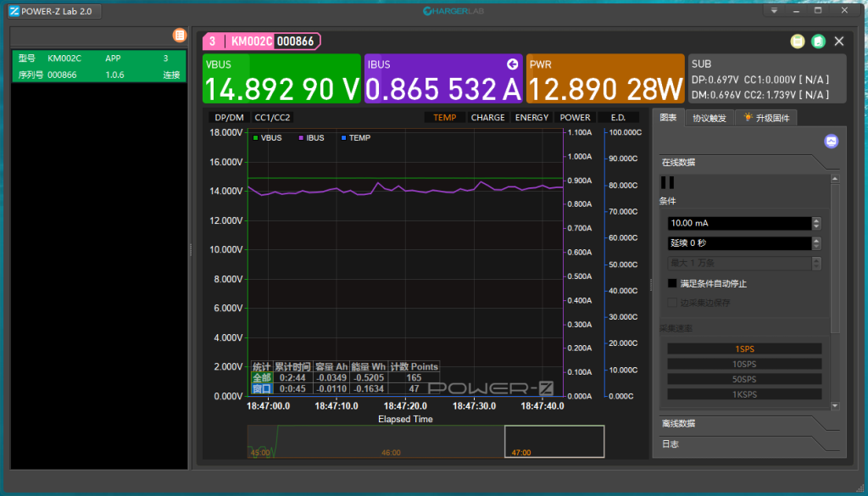
Task: Toggle the TEMP chart series button
Action: tap(444, 117)
